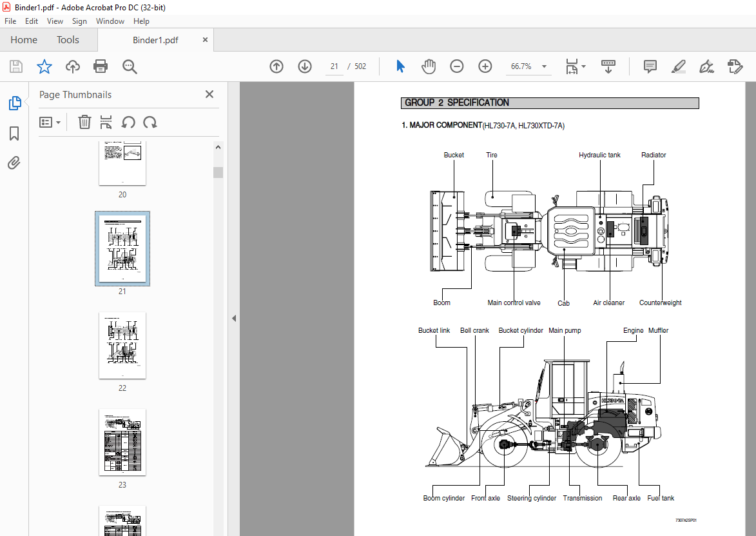The height and width of the screenshot is (536, 756).
Task: Click the page number field showing 21
Action: point(334,66)
